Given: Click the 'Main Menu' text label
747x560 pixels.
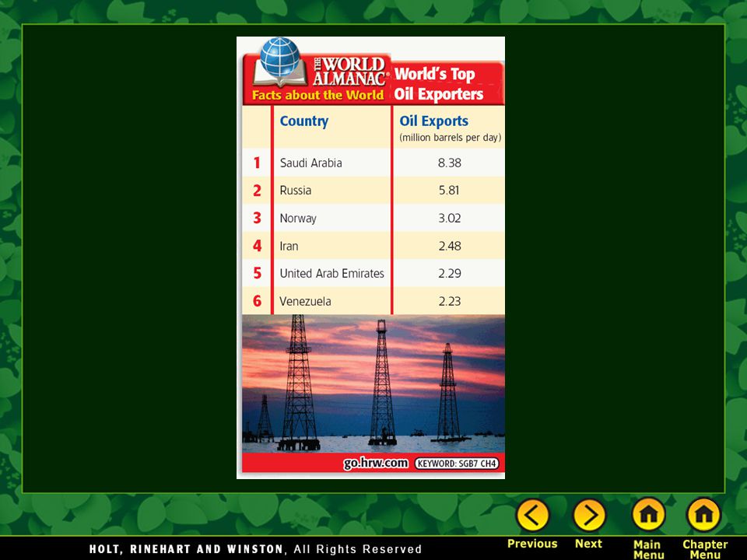Looking at the screenshot, I should 648,550.
